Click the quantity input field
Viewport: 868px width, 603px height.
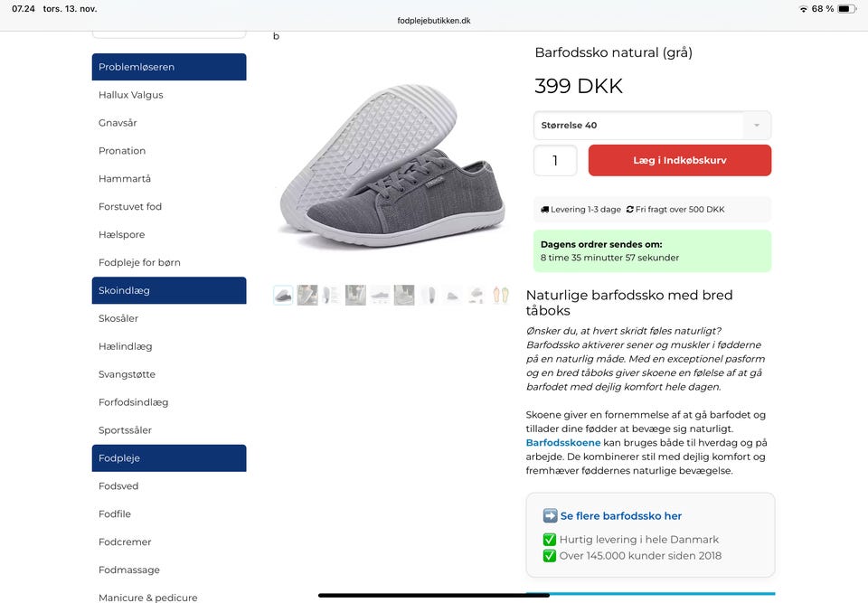click(555, 161)
